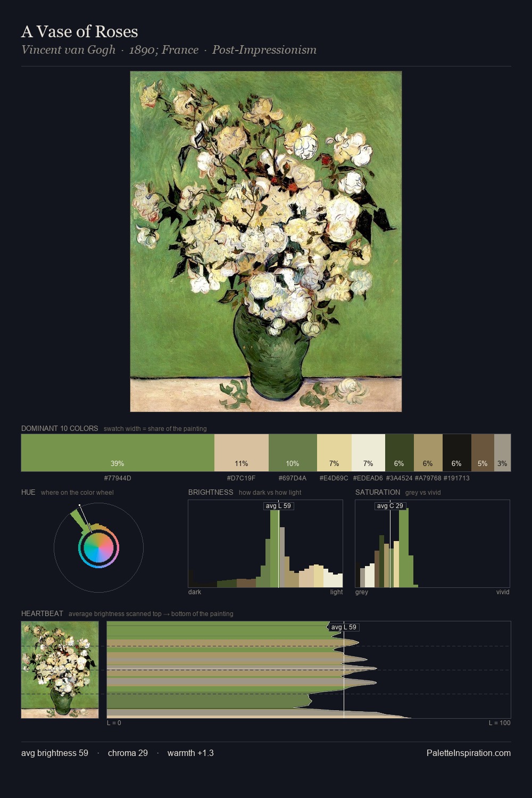Click the 'A Vase of Roses' title
Image resolution: width=532 pixels, height=798 pixels.
[80, 31]
